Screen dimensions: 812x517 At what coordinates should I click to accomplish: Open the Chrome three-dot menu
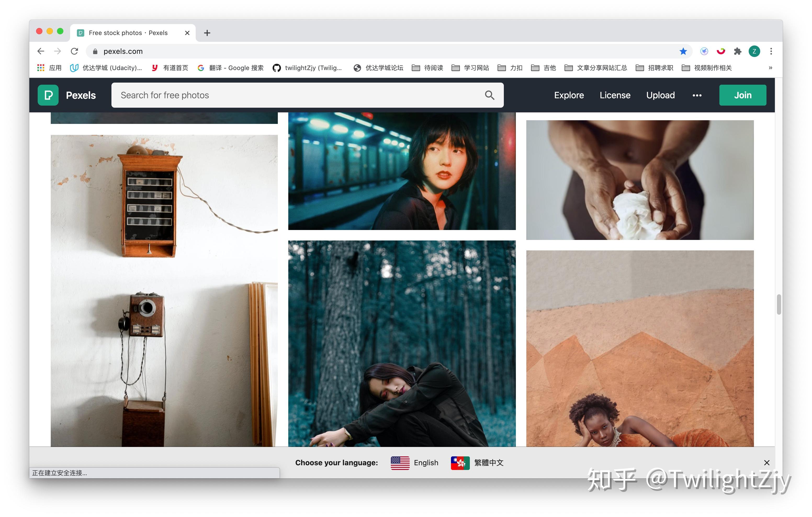pos(770,51)
